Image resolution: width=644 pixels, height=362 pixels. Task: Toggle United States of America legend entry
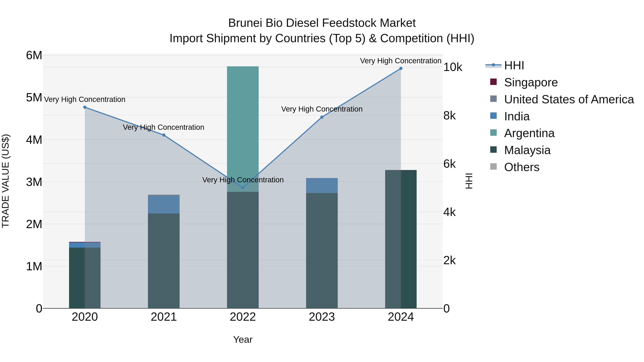coord(562,99)
